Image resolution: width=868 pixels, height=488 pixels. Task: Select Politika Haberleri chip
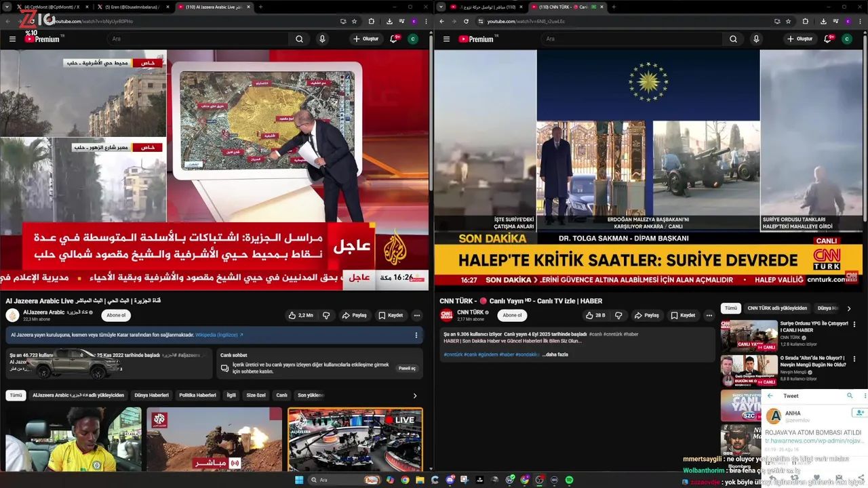coord(197,395)
